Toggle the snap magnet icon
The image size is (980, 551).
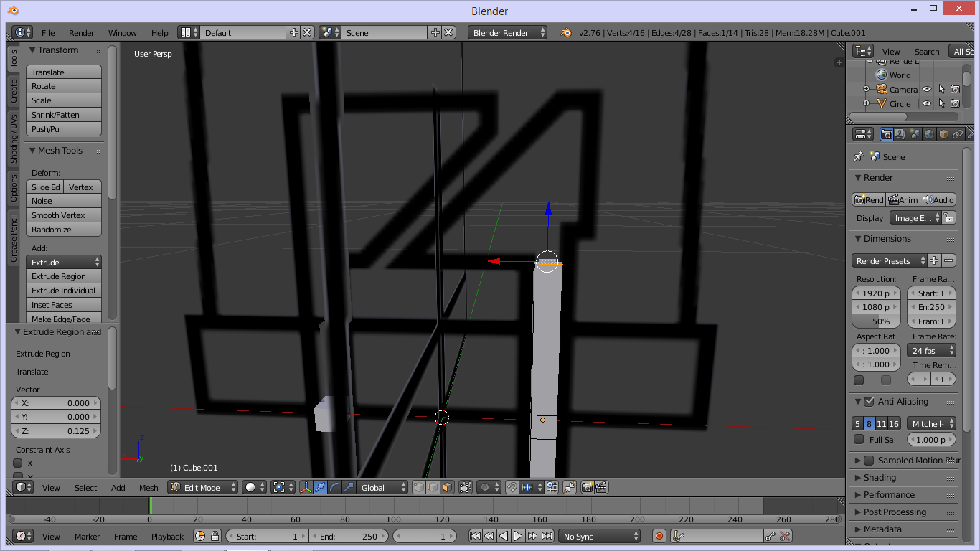[512, 487]
